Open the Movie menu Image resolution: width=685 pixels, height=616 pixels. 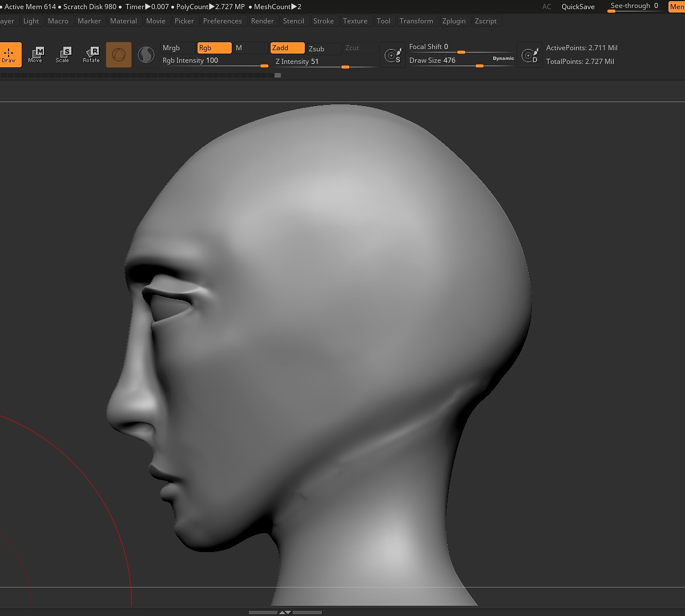[156, 21]
